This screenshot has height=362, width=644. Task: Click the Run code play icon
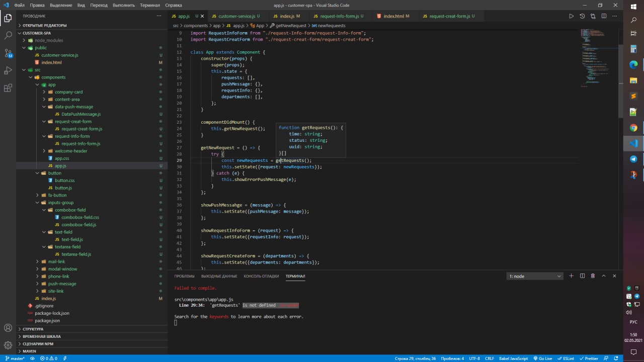point(571,16)
